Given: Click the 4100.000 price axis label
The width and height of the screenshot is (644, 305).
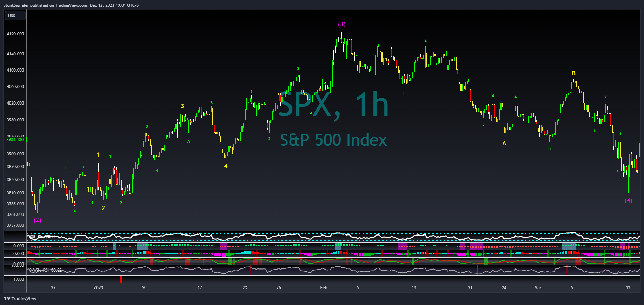Looking at the screenshot, I should [15, 70].
